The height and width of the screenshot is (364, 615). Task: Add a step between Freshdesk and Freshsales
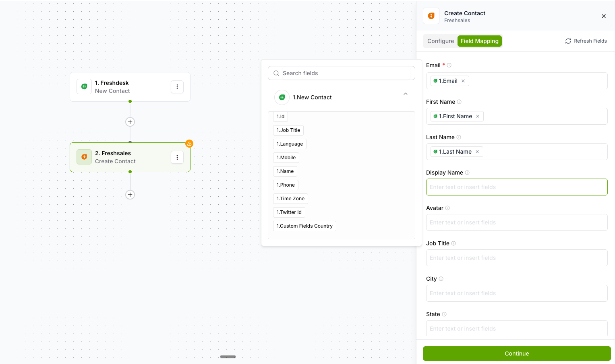(x=130, y=122)
